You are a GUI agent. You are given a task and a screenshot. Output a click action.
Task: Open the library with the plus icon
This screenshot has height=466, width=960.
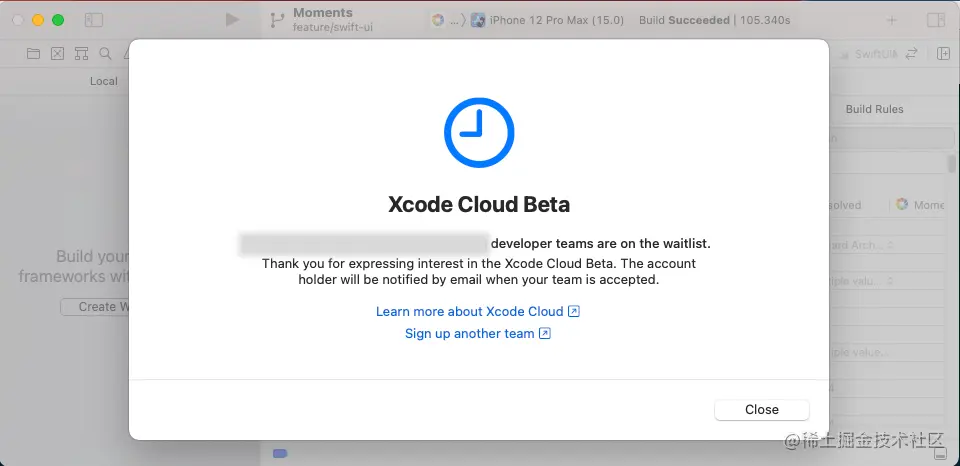click(x=891, y=20)
